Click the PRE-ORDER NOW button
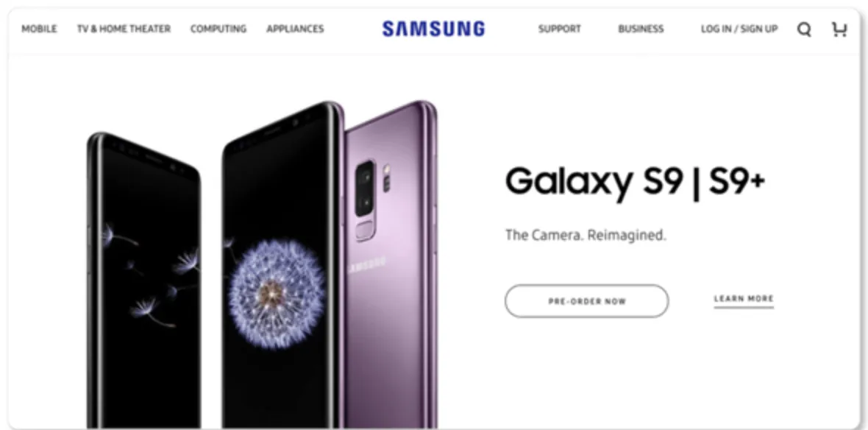The width and height of the screenshot is (868, 430). [587, 301]
